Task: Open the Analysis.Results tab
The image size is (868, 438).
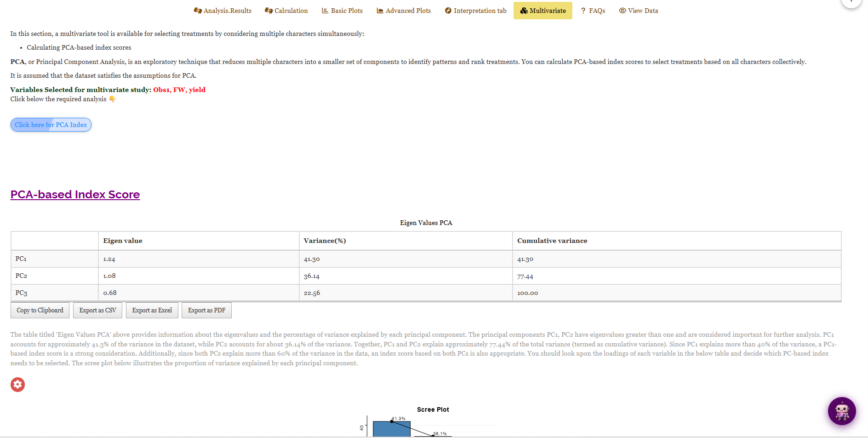Action: pyautogui.click(x=223, y=11)
